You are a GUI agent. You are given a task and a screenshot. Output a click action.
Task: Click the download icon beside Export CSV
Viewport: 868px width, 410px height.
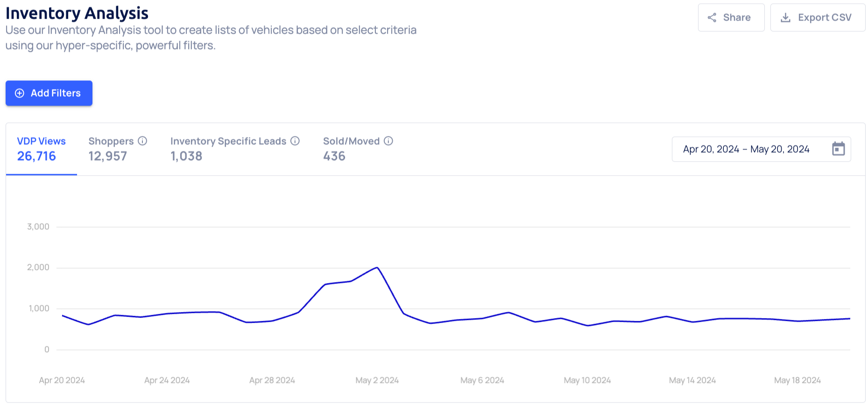(786, 18)
